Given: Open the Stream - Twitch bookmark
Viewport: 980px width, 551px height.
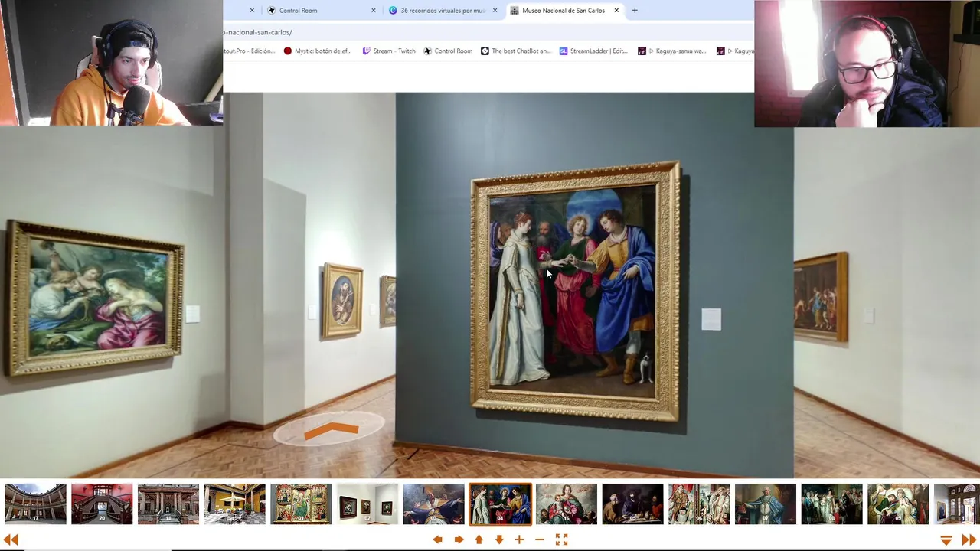Looking at the screenshot, I should 389,51.
